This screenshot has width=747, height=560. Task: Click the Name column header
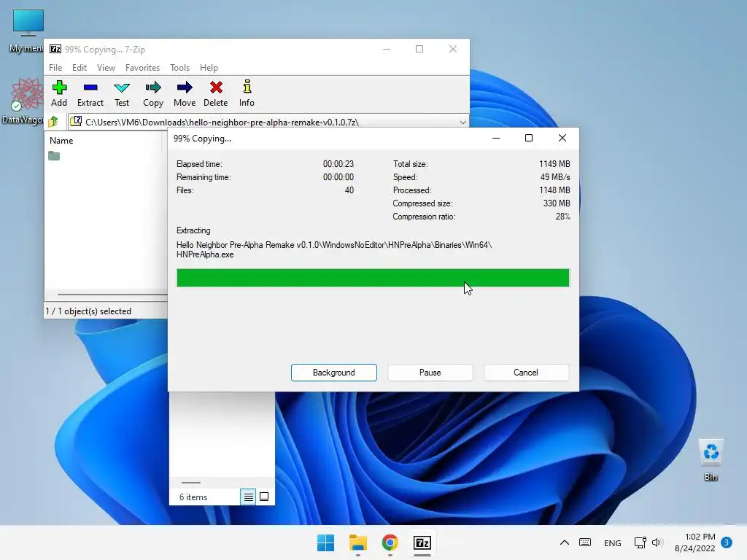pyautogui.click(x=61, y=141)
